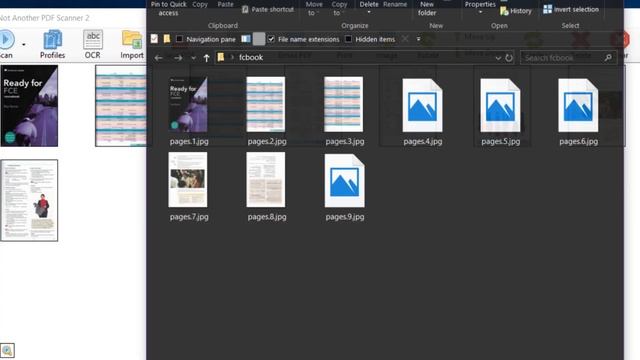Click Copy in the Clipboard group
Viewport: 640px width, 360px height.
[200, 4]
